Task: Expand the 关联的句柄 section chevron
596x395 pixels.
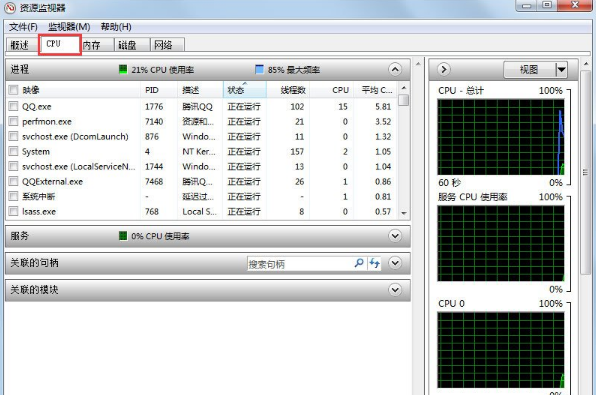Action: coord(395,263)
